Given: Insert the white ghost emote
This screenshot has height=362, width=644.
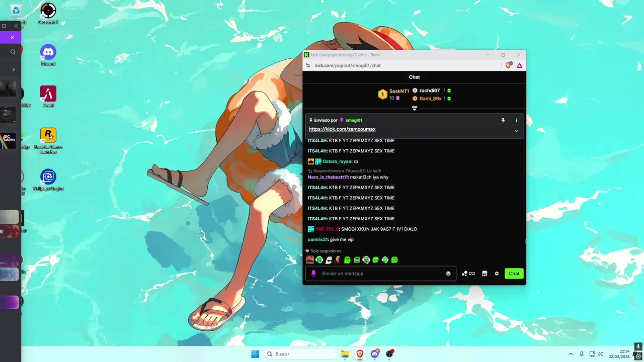Looking at the screenshot, I should click(329, 260).
